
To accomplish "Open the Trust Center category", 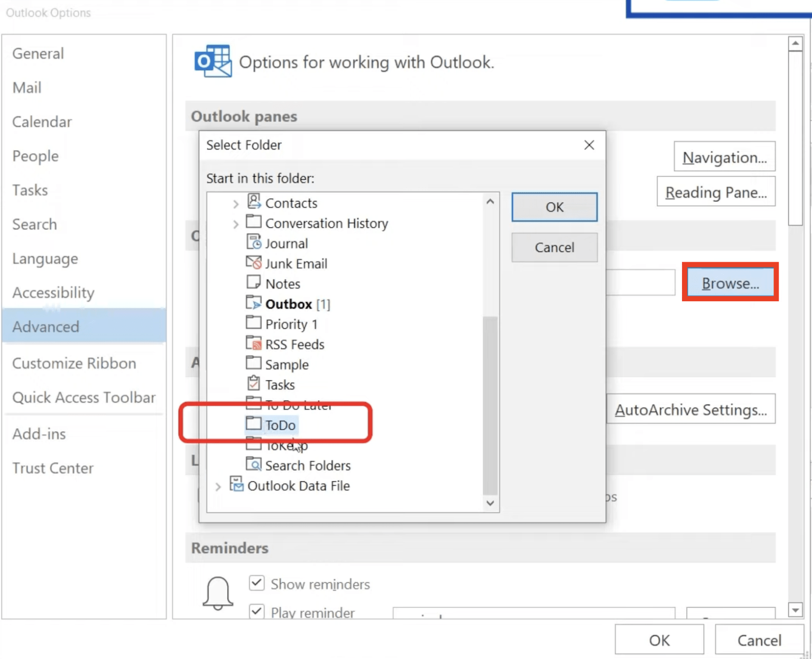I will click(x=84, y=468).
